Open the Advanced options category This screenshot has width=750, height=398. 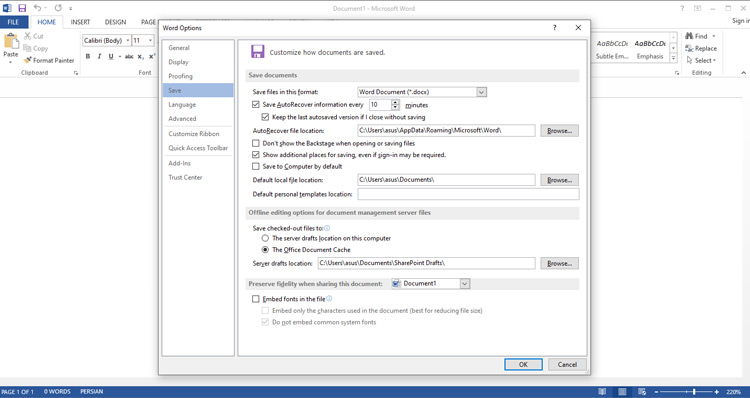click(x=198, y=119)
